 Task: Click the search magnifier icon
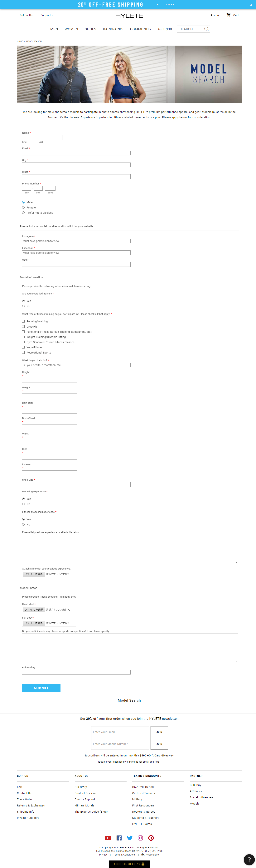pyautogui.click(x=207, y=29)
